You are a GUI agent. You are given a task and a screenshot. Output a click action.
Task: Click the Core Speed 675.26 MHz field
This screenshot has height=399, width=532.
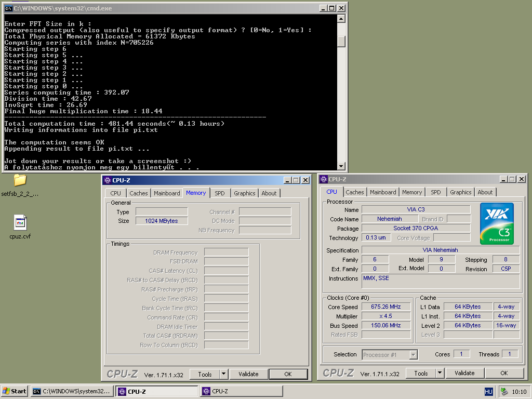(386, 307)
